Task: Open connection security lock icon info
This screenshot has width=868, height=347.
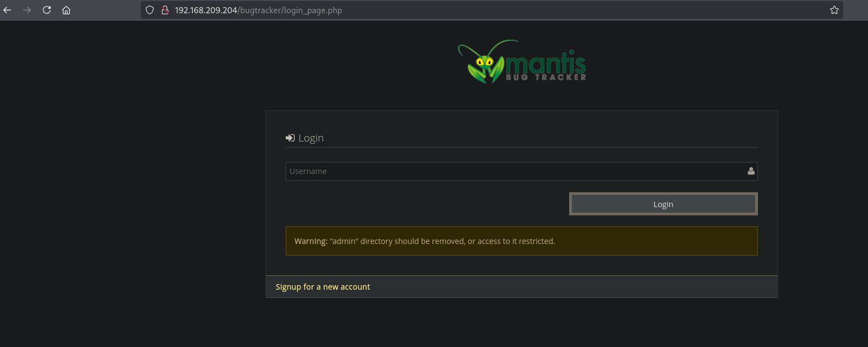Action: [165, 10]
